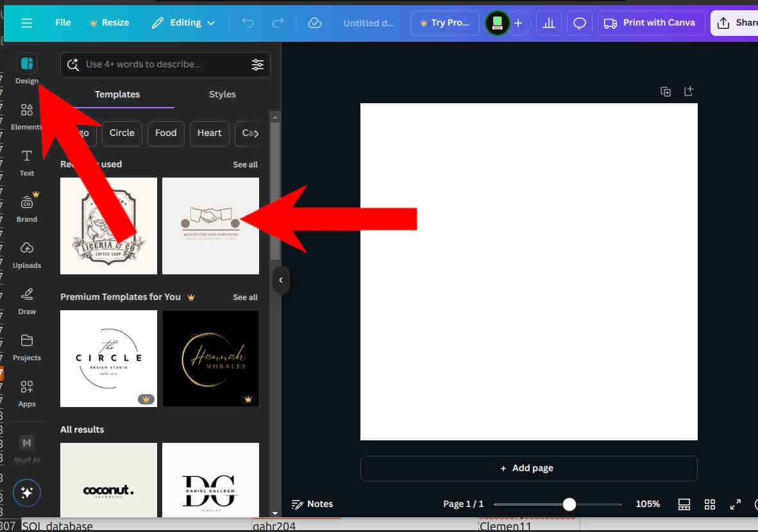Screen dimensions: 758x532
Task: Click the Print with Canva button
Action: [x=651, y=22]
